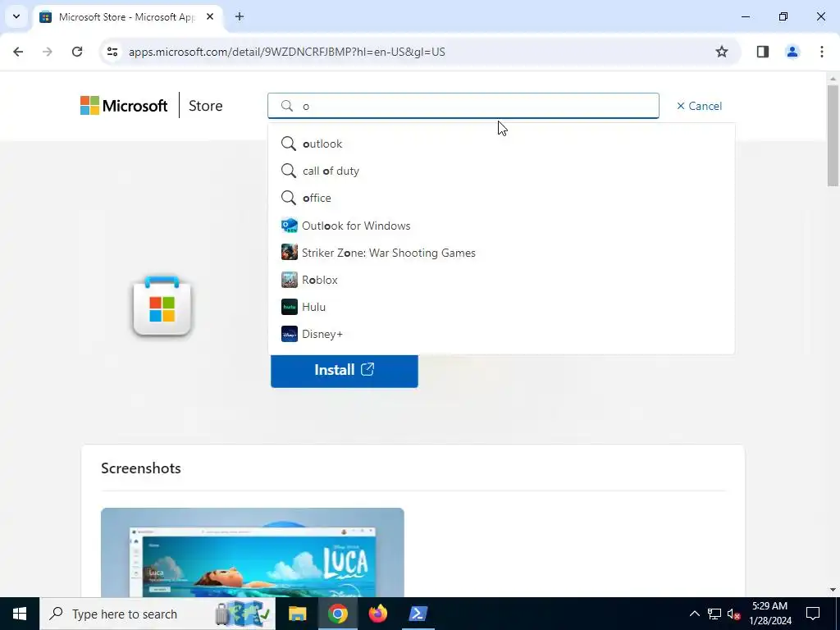Click the Microsoft Store bag app icon
840x630 pixels.
tap(162, 307)
